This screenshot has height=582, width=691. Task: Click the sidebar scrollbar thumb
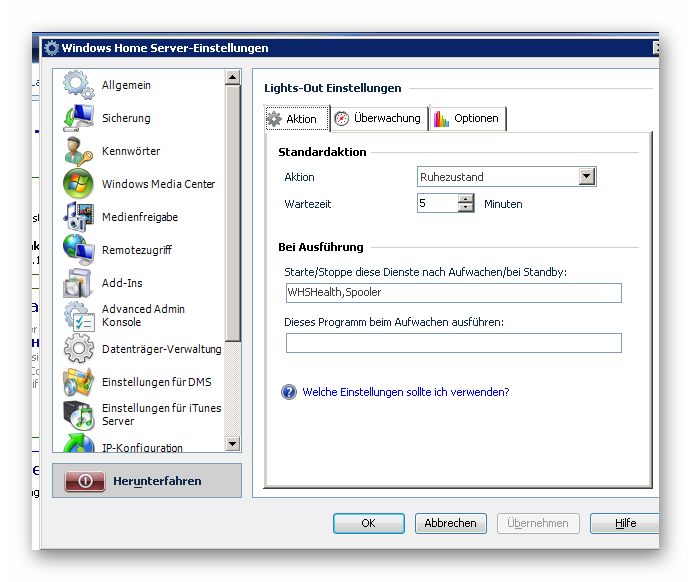232,214
